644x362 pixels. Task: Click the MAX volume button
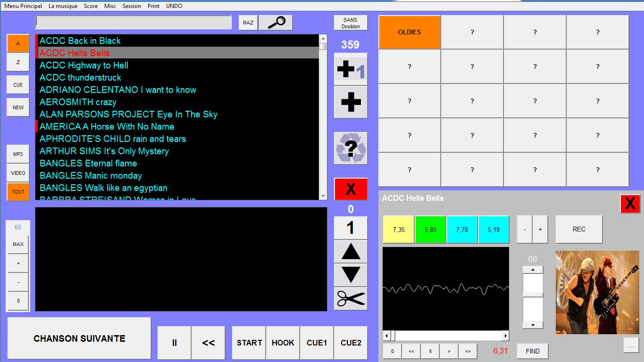pos(18,244)
